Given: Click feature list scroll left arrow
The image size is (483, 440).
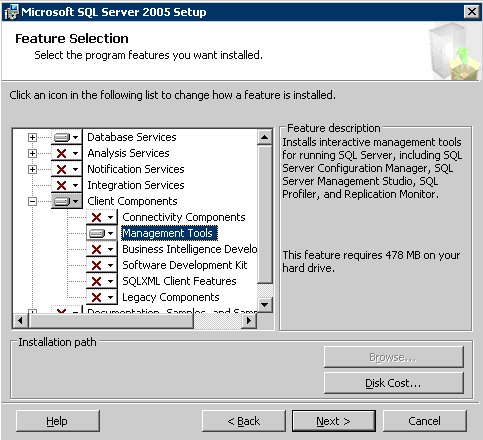Looking at the screenshot, I should [x=21, y=321].
